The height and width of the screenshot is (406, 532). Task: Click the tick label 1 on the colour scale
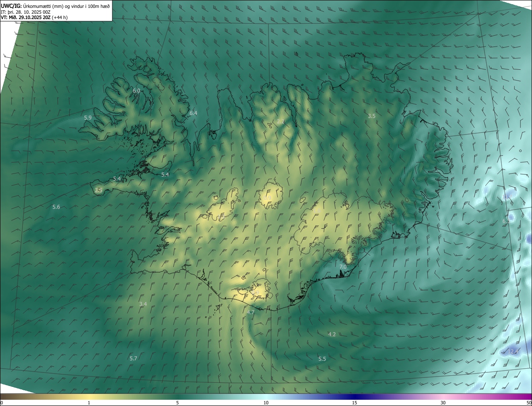point(89,403)
